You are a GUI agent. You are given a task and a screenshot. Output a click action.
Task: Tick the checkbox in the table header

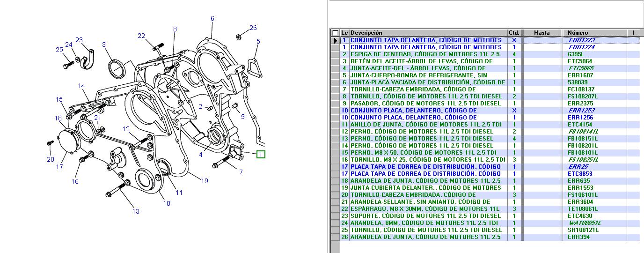(335, 33)
